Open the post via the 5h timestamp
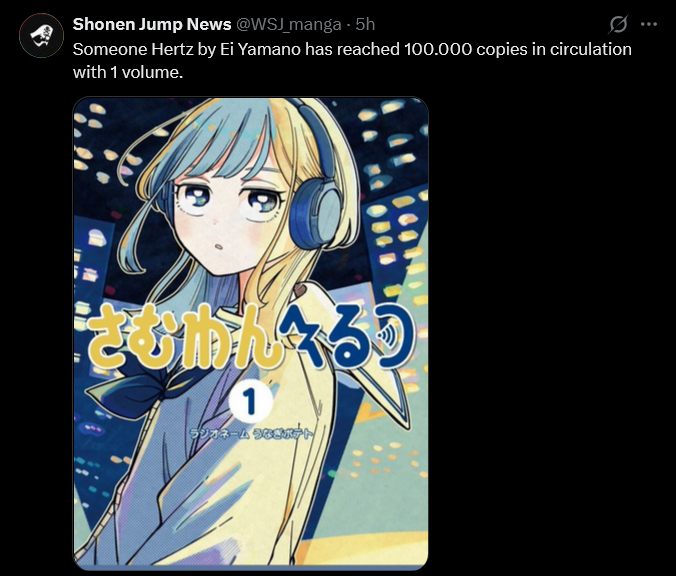The image size is (676, 576). (x=365, y=25)
